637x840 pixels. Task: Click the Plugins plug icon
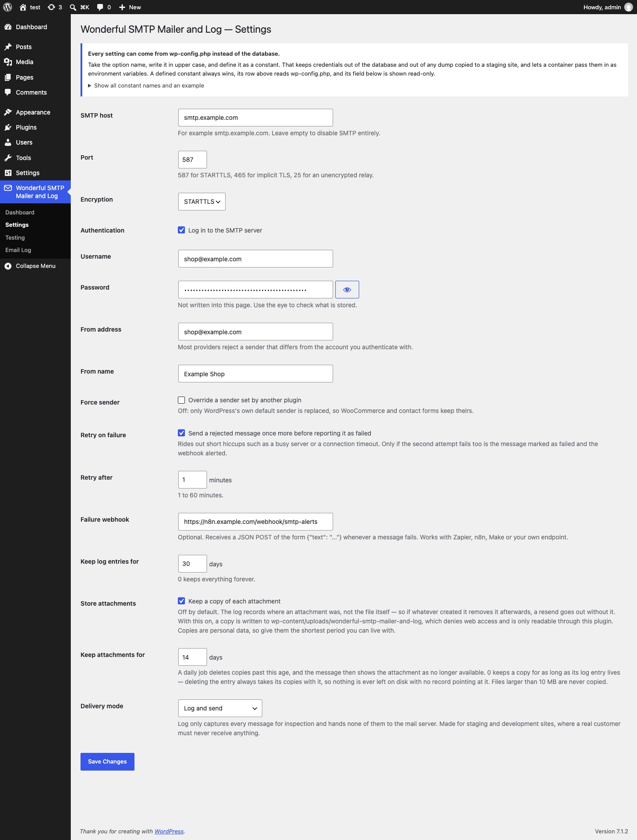(8, 127)
